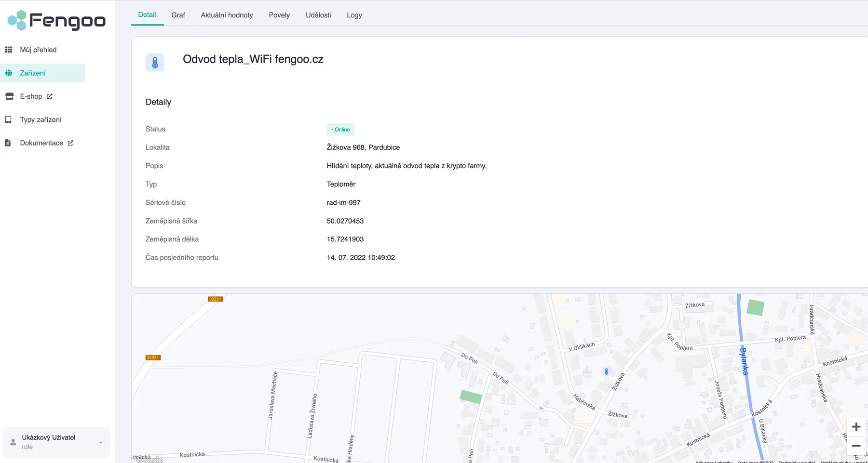The image size is (868, 463).
Task: Open the Dokumentace link
Action: click(x=42, y=143)
